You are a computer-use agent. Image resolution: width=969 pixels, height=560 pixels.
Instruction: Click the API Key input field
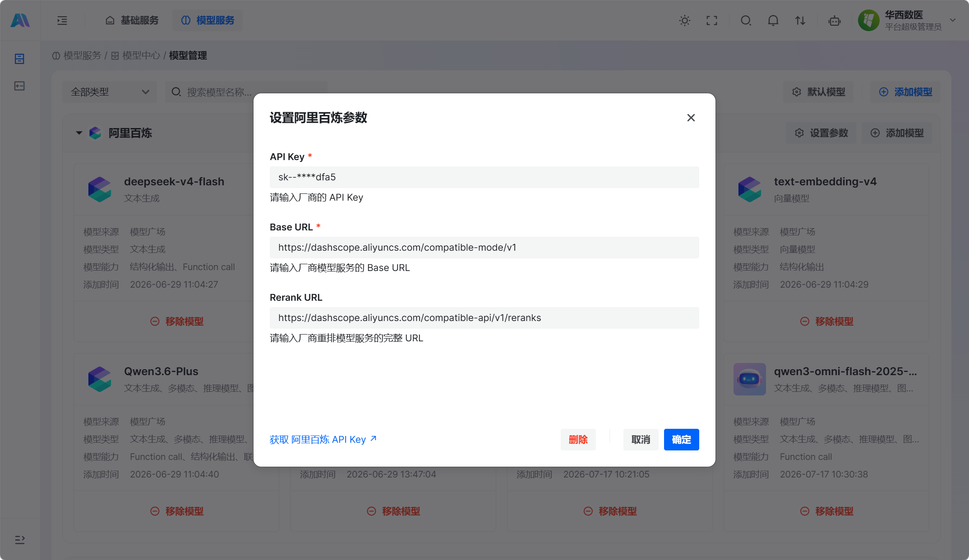(484, 177)
